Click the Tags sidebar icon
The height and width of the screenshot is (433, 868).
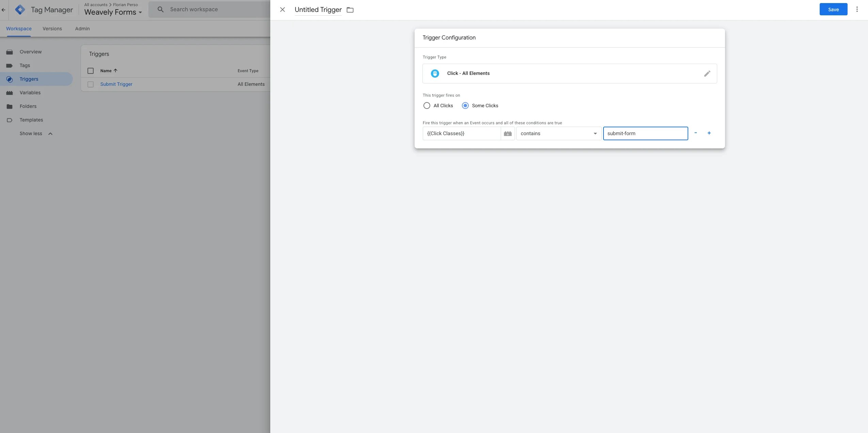coord(10,66)
